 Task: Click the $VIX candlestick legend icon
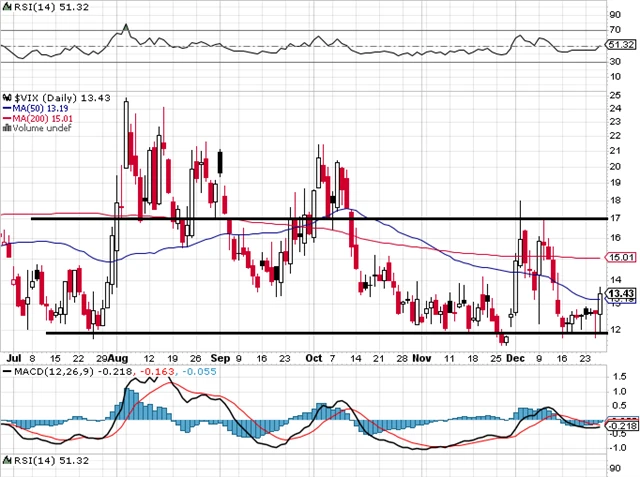tap(5, 97)
